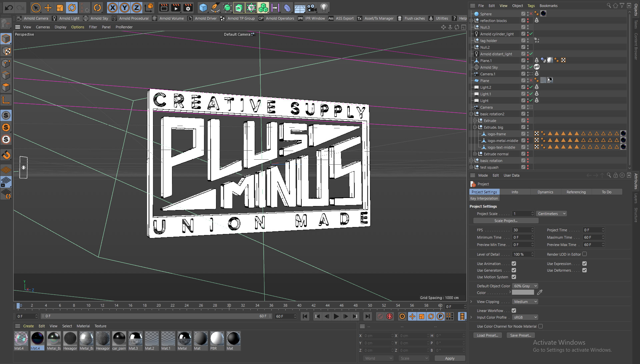Screen dimensions: 640x364
Task: Open Centimeters unit dropdown
Action: 551,214
